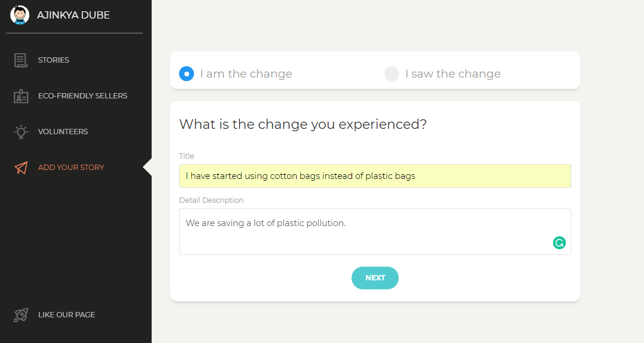Image resolution: width=644 pixels, height=343 pixels.
Task: Click the Volunteers lightbulb icon
Action: [21, 132]
